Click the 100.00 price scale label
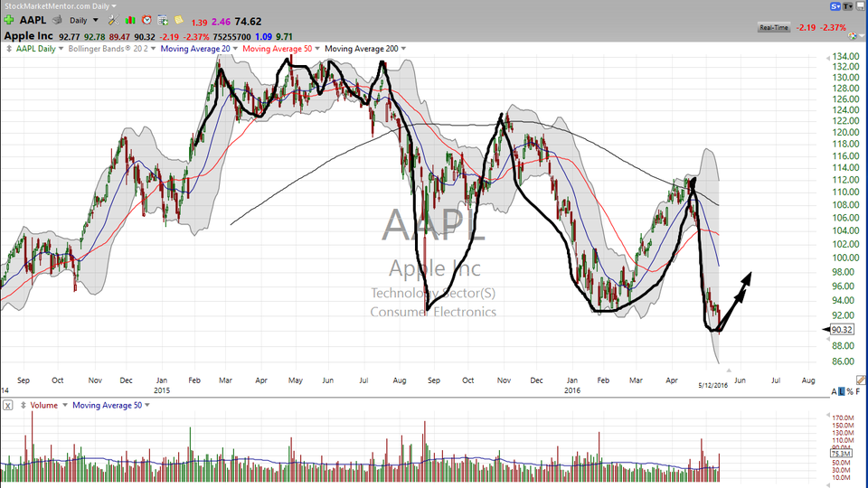The image size is (868, 488). [846, 258]
